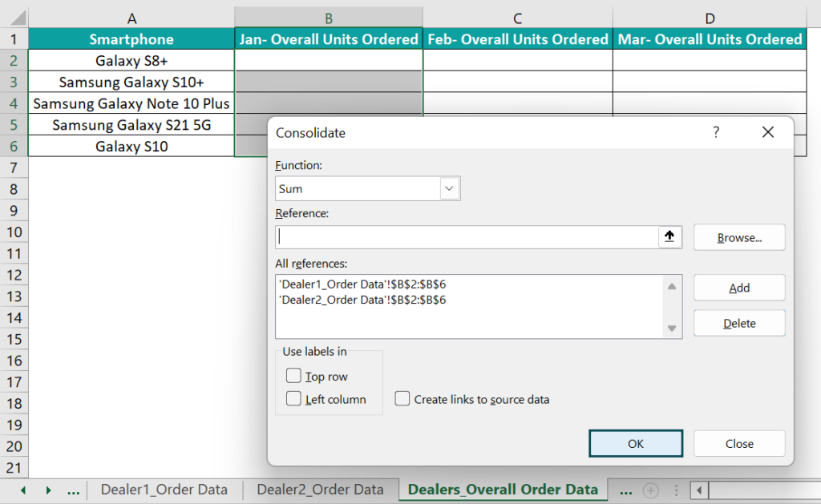Click into the Reference input field
Screen dimensions: 821x504
point(467,237)
